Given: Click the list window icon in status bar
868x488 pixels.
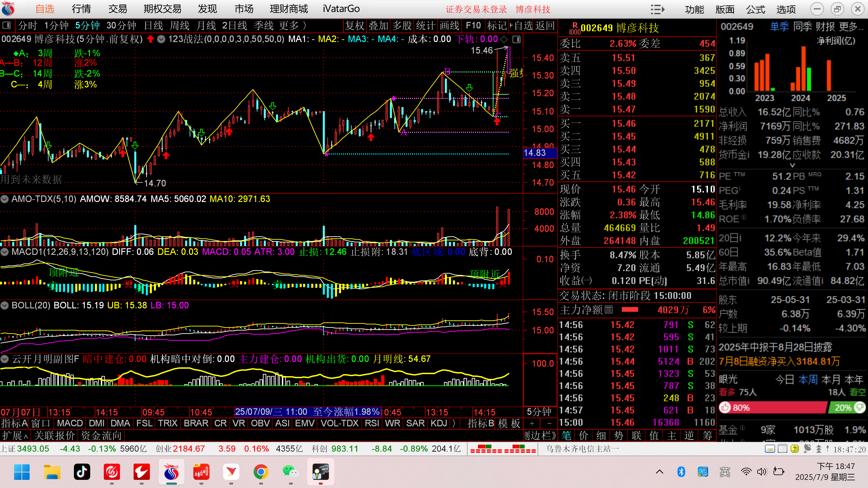Looking at the screenshot, I should coord(782,449).
